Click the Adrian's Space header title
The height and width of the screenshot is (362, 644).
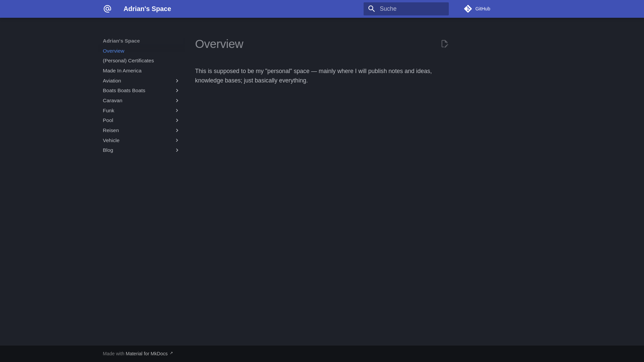147,9
